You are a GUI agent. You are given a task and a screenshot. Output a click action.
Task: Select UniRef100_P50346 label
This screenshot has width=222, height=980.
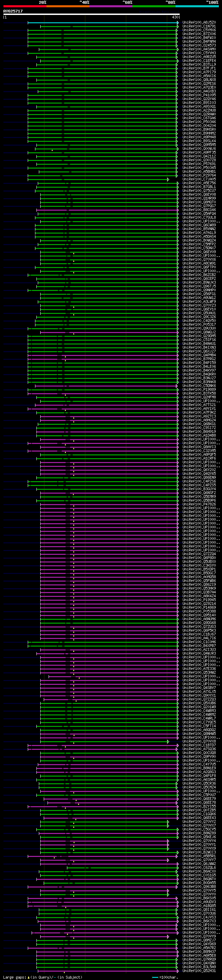199,122
